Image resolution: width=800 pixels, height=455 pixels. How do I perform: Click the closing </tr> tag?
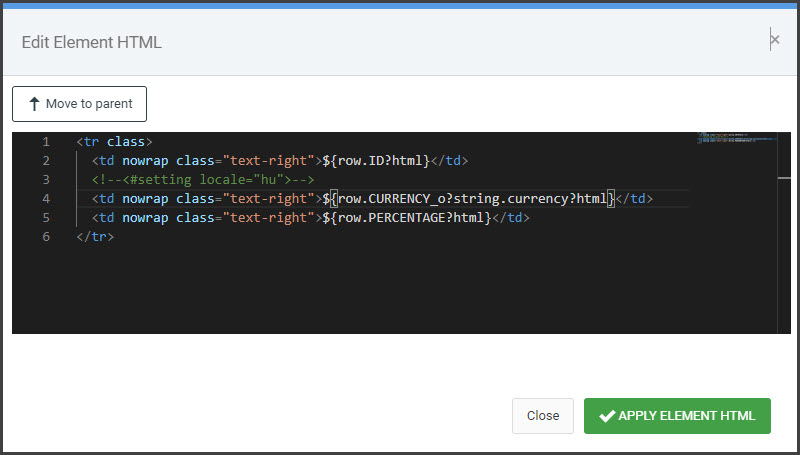click(95, 237)
